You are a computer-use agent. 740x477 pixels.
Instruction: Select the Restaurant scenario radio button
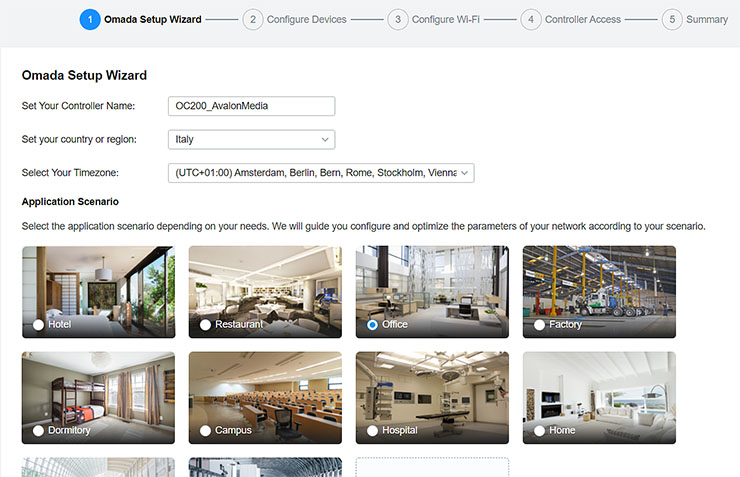click(x=206, y=325)
